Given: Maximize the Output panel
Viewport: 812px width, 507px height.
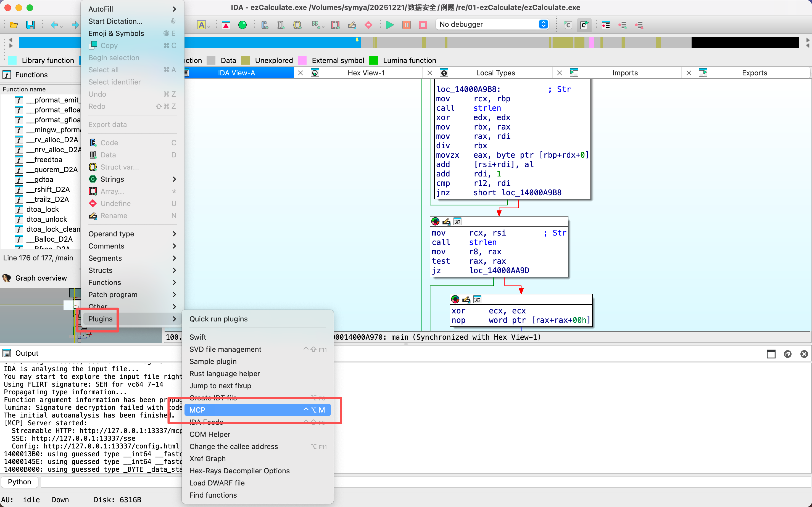Looking at the screenshot, I should click(771, 354).
